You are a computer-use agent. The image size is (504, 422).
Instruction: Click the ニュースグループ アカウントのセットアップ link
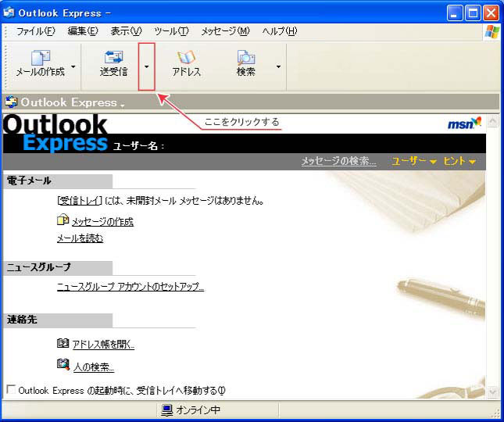click(x=130, y=287)
